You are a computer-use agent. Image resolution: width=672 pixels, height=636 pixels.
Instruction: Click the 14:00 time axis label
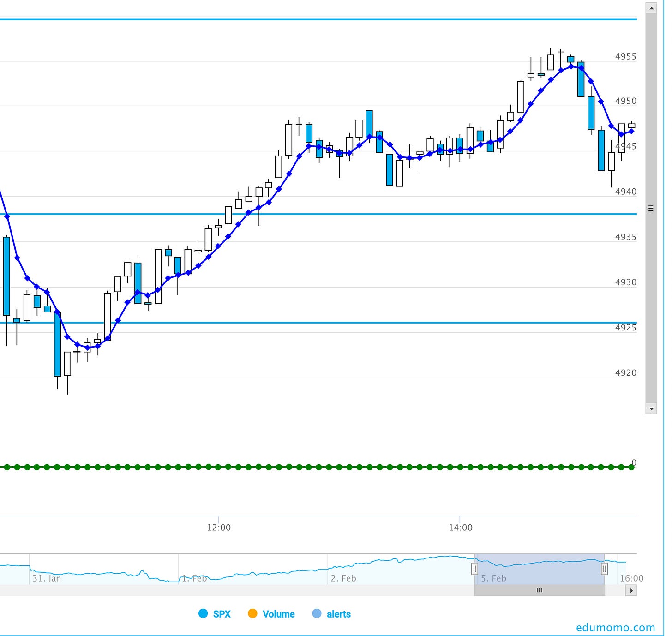tap(461, 528)
